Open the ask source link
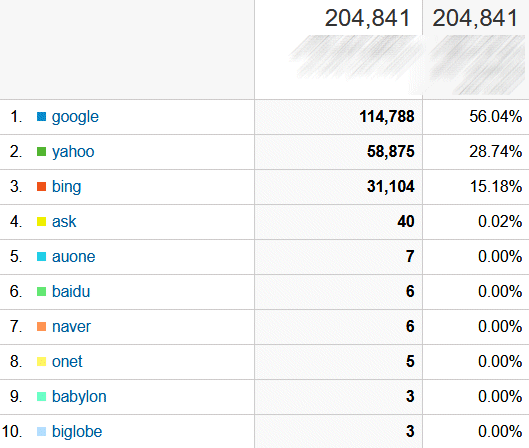529x448 pixels. pyautogui.click(x=64, y=222)
